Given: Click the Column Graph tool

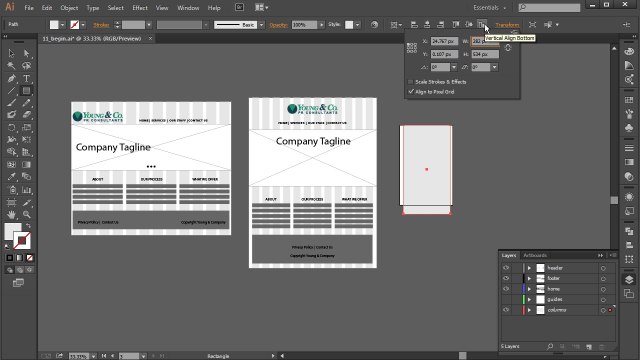Looking at the screenshot, I should tap(27, 190).
